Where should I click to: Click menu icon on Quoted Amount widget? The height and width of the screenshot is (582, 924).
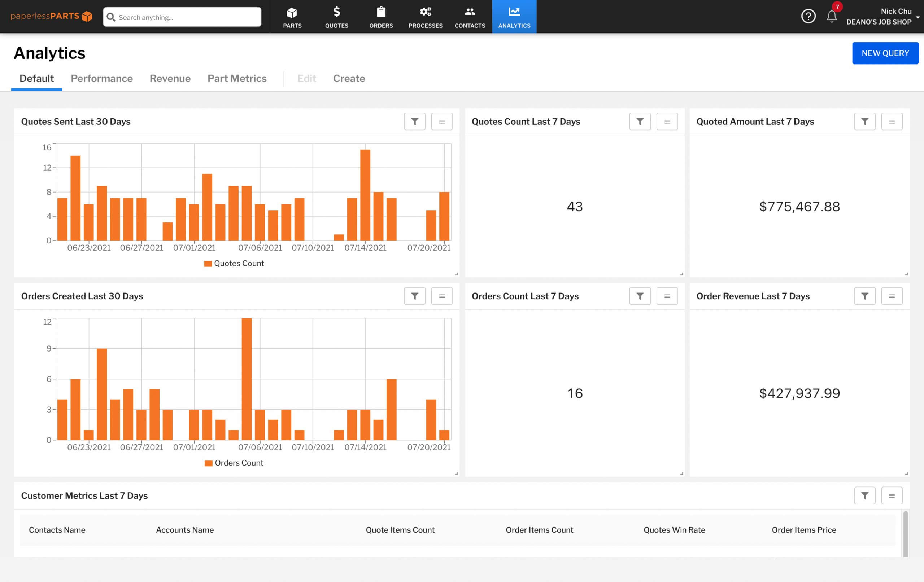(893, 122)
